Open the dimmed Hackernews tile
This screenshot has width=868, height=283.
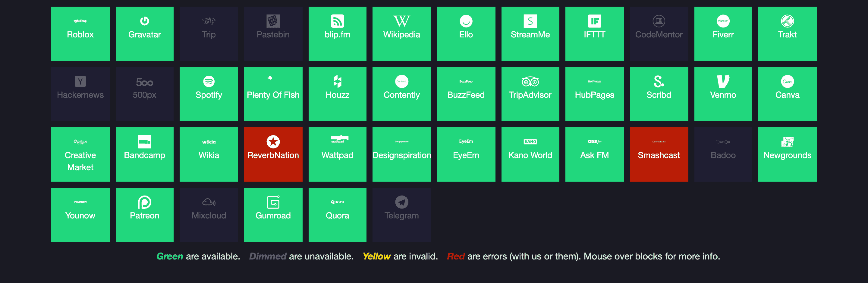[x=80, y=94]
